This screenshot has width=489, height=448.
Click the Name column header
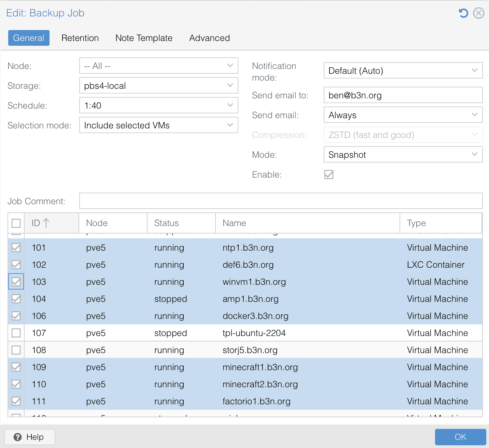coord(307,223)
